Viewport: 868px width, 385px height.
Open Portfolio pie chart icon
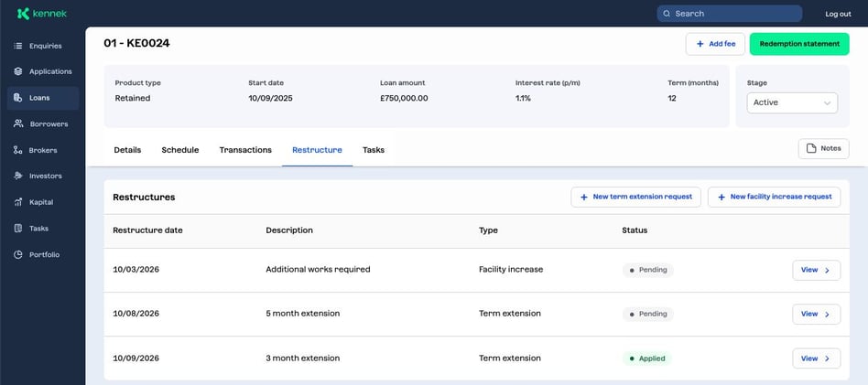tap(18, 254)
